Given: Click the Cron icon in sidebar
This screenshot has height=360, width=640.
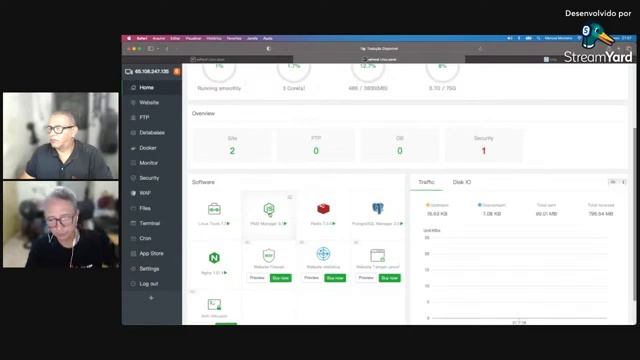Looking at the screenshot, I should point(133,238).
